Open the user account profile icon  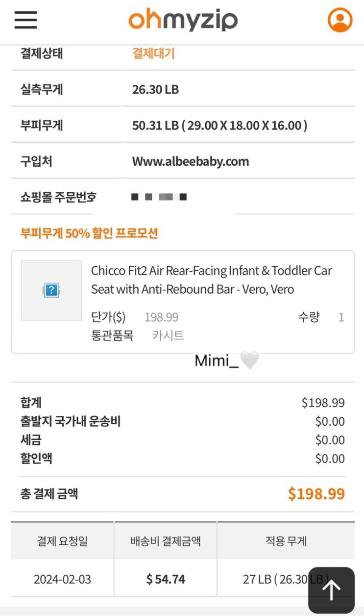point(340,20)
